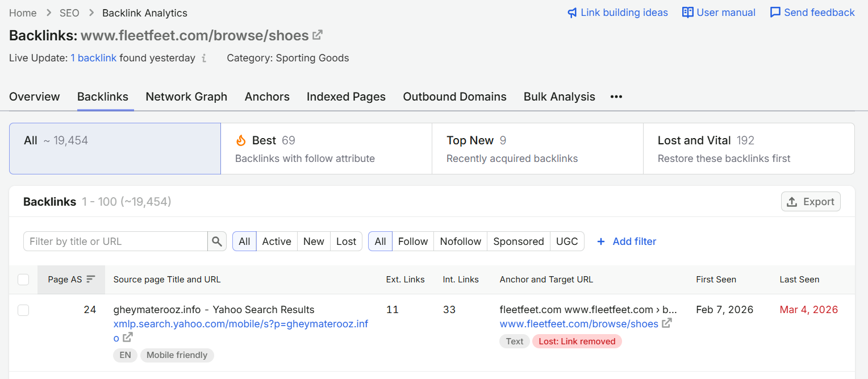Go to Home in the breadcrumb

(23, 13)
